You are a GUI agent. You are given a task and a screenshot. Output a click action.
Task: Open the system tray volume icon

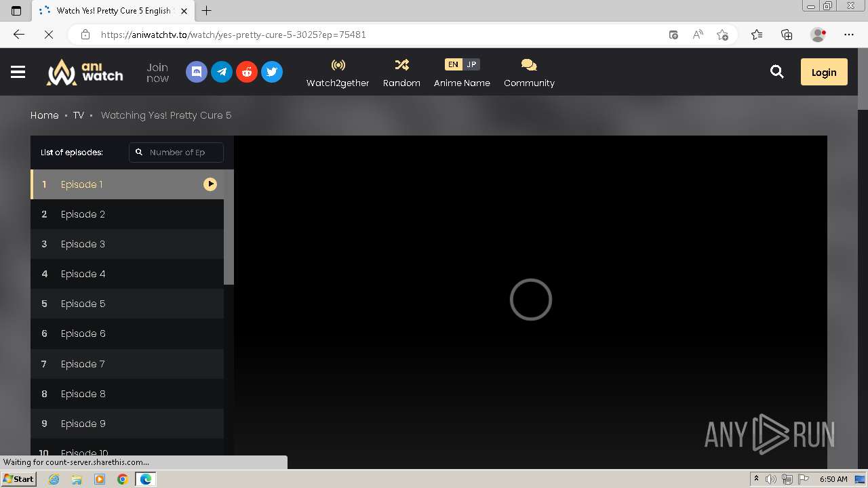772,479
